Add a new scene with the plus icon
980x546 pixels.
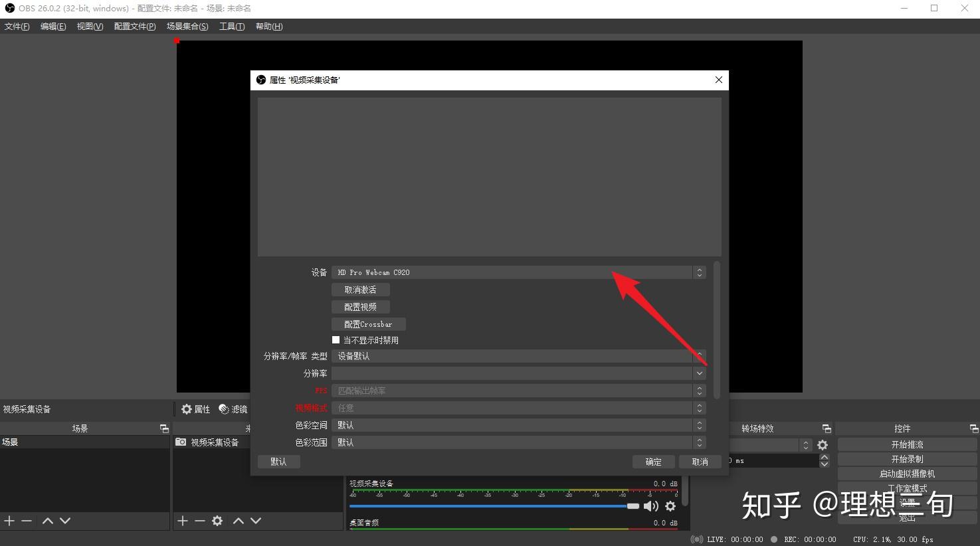coord(9,521)
